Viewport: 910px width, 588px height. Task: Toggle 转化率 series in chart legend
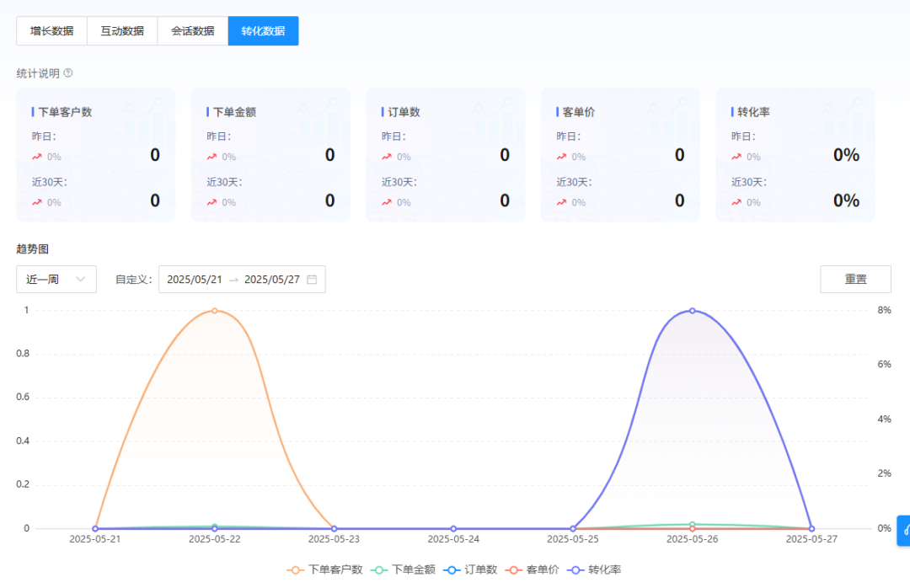(596, 569)
